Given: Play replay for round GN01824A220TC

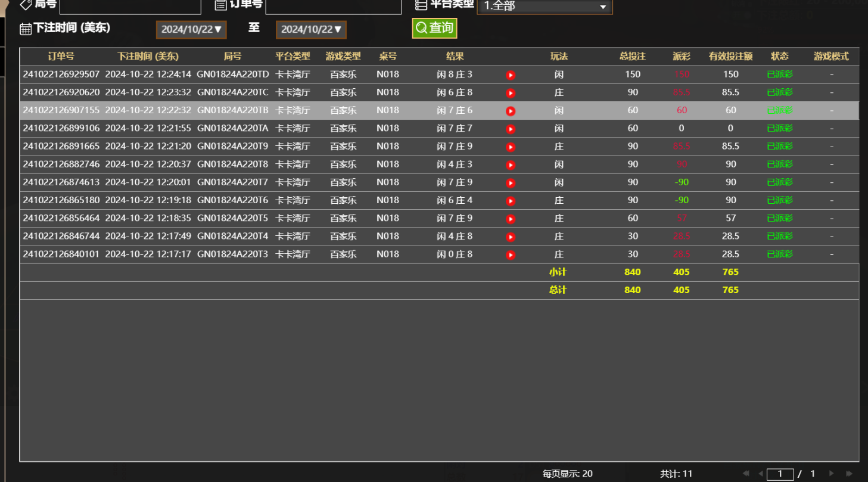Looking at the screenshot, I should pyautogui.click(x=511, y=93).
